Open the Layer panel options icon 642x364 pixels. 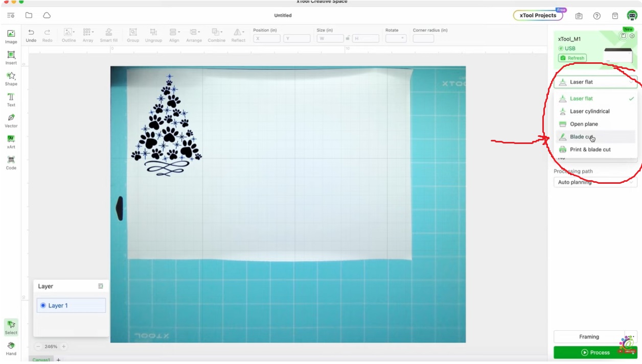[101, 286]
